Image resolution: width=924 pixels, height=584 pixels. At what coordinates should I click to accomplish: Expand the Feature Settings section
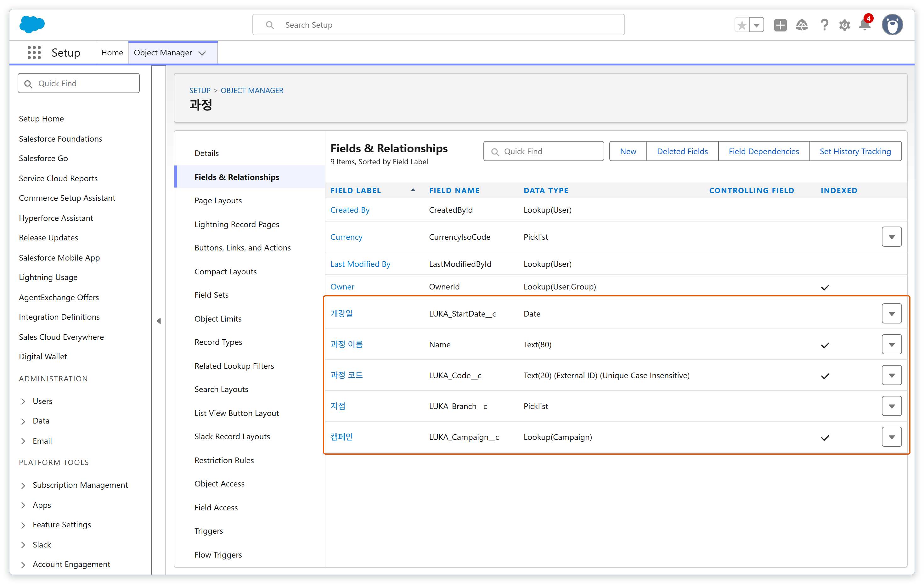[23, 525]
